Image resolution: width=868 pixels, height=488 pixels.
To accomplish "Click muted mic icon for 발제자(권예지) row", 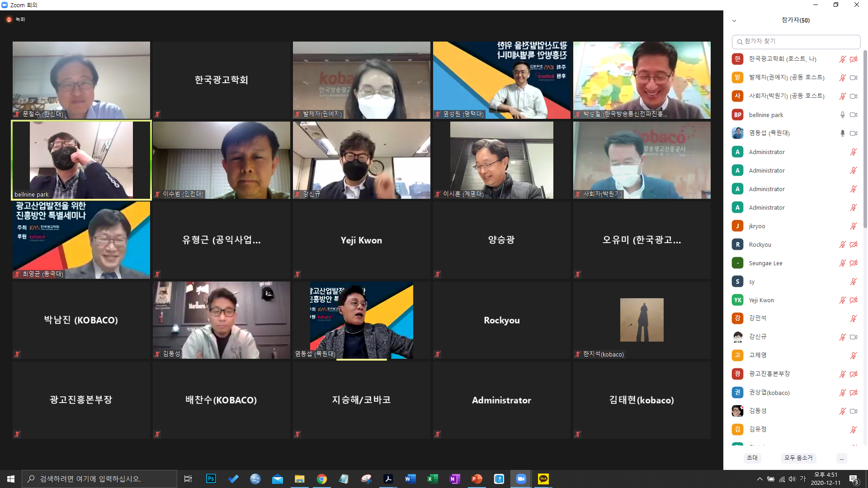I will (x=843, y=78).
